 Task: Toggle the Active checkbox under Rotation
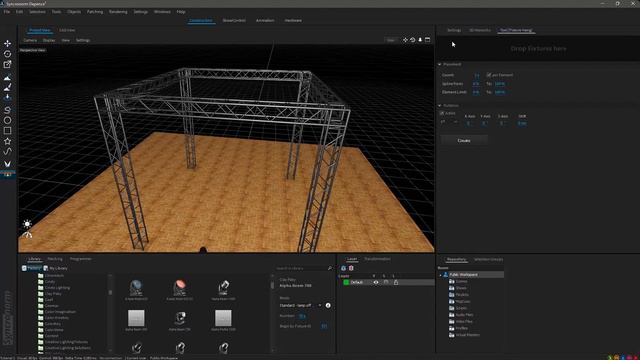point(442,113)
